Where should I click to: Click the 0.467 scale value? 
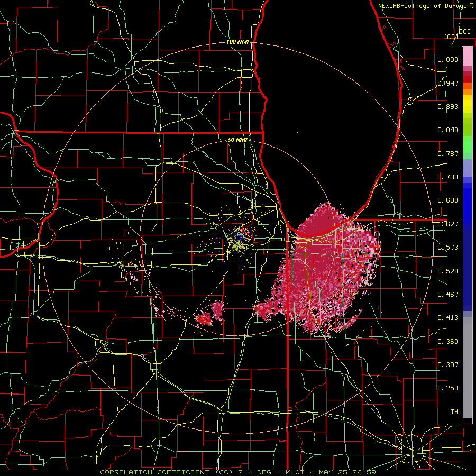[448, 295]
